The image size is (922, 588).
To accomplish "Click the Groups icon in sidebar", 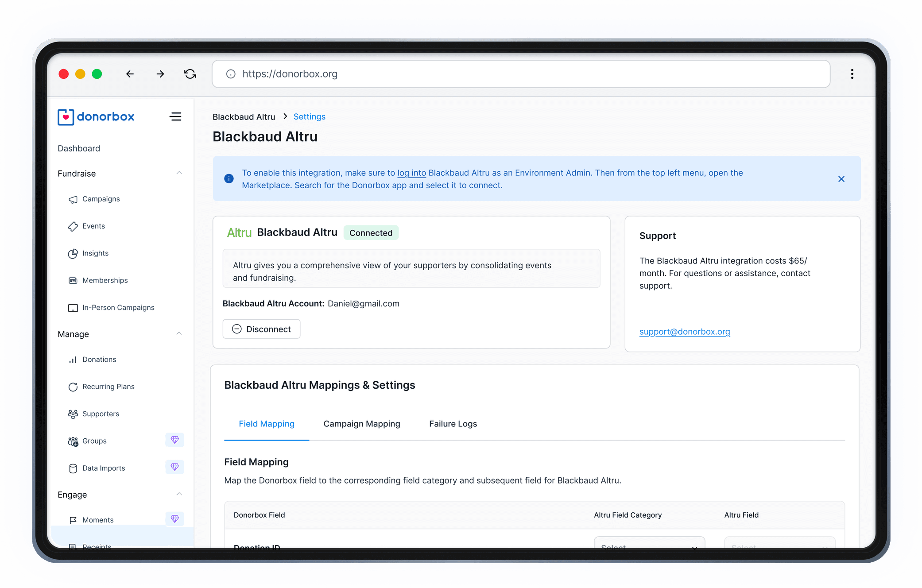I will point(73,441).
